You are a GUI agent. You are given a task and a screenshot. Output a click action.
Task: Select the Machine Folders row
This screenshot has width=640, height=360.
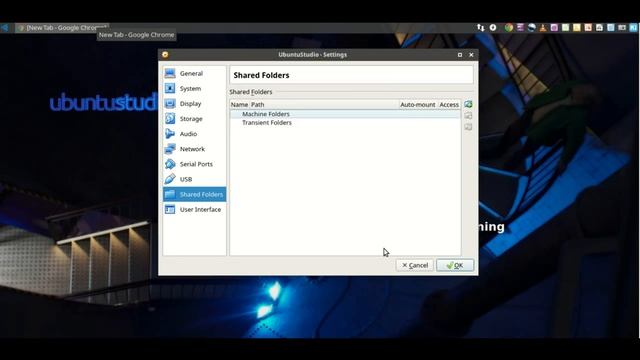click(x=345, y=114)
